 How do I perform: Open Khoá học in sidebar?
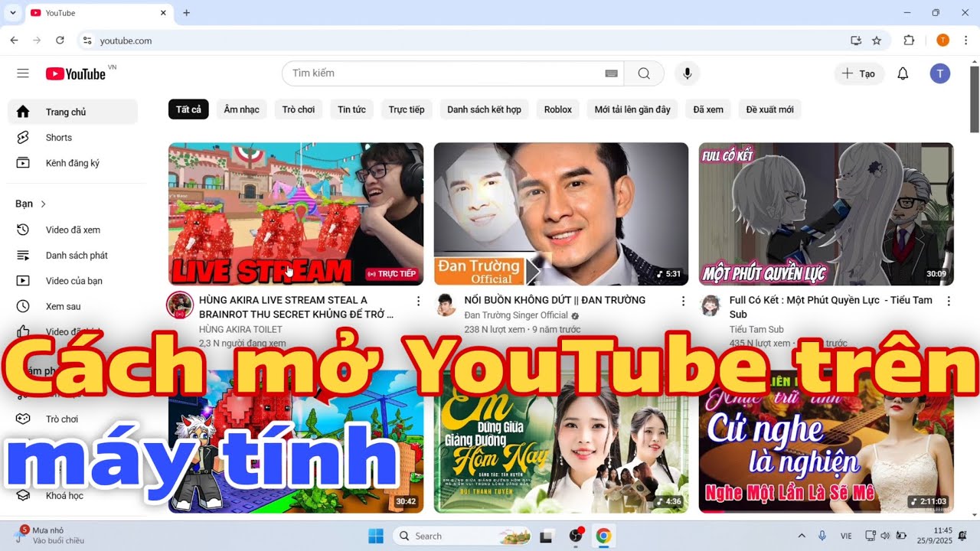coord(73,496)
